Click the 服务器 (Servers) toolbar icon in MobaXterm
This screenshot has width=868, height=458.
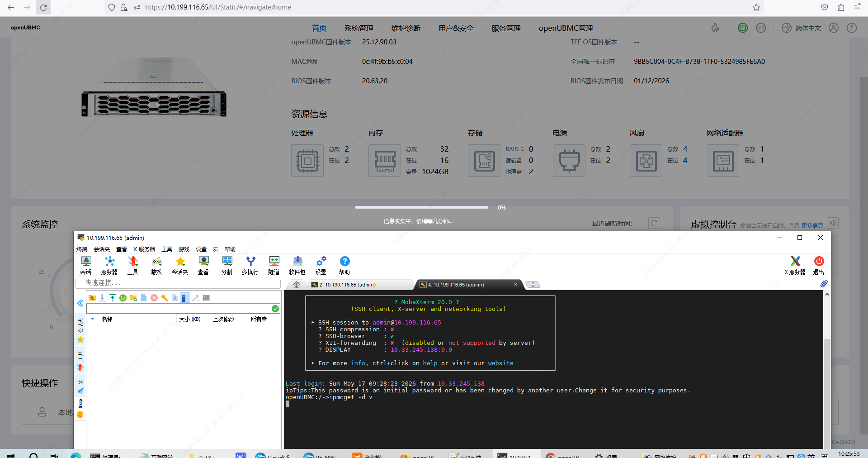point(109,265)
